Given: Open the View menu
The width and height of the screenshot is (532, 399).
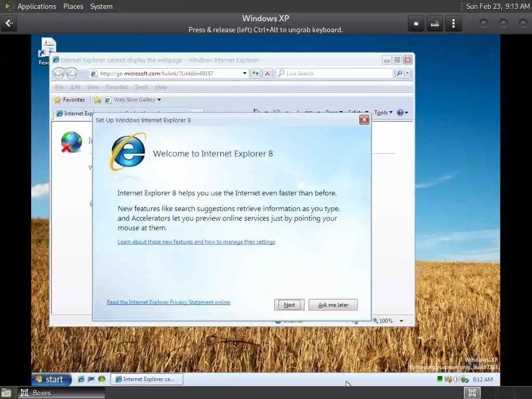Looking at the screenshot, I should point(92,87).
